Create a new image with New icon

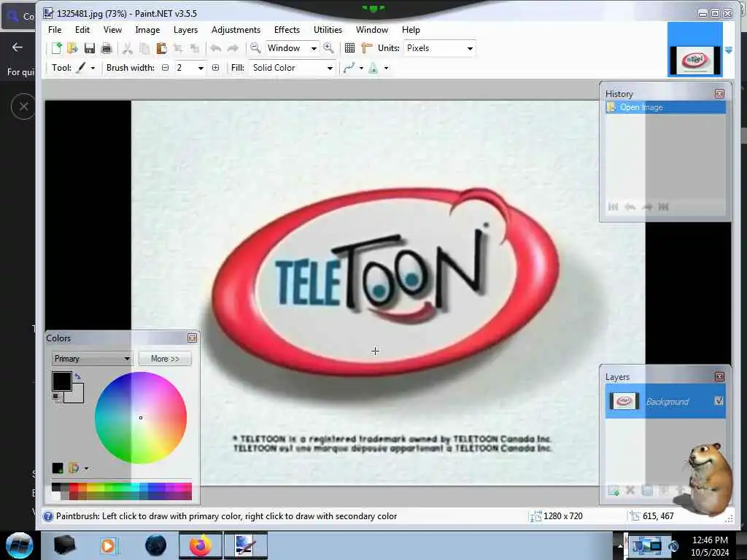click(x=57, y=48)
